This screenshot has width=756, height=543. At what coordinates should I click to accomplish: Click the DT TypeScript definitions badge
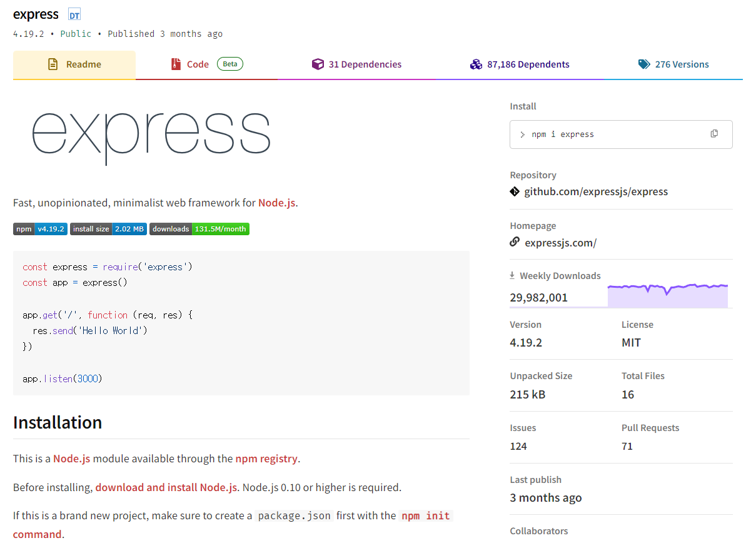(x=74, y=15)
